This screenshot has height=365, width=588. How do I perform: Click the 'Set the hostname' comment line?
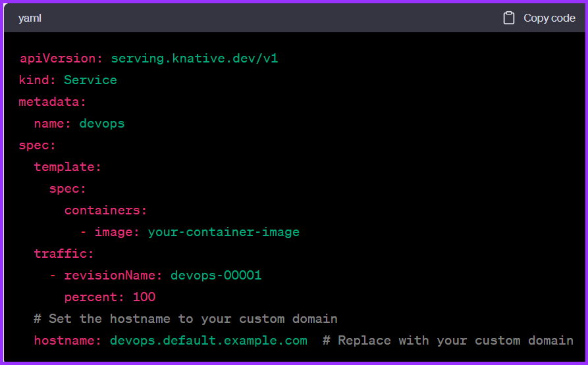(x=186, y=318)
